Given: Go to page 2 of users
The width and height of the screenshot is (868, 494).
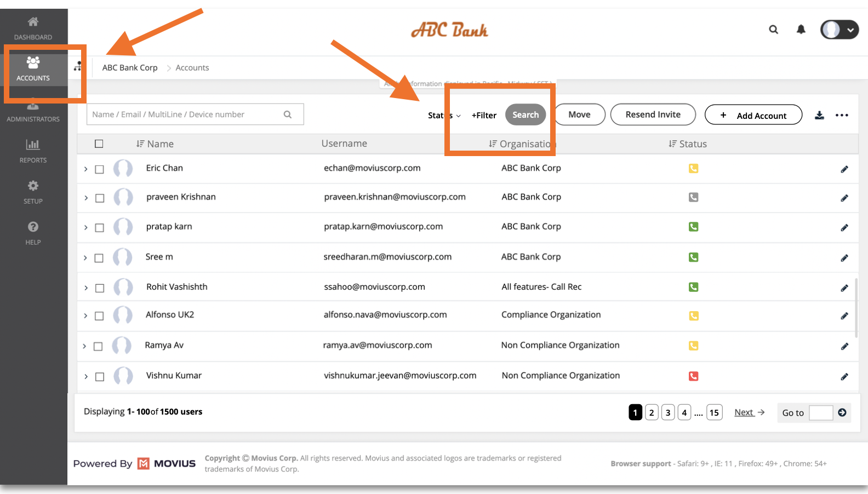Looking at the screenshot, I should [x=652, y=412].
